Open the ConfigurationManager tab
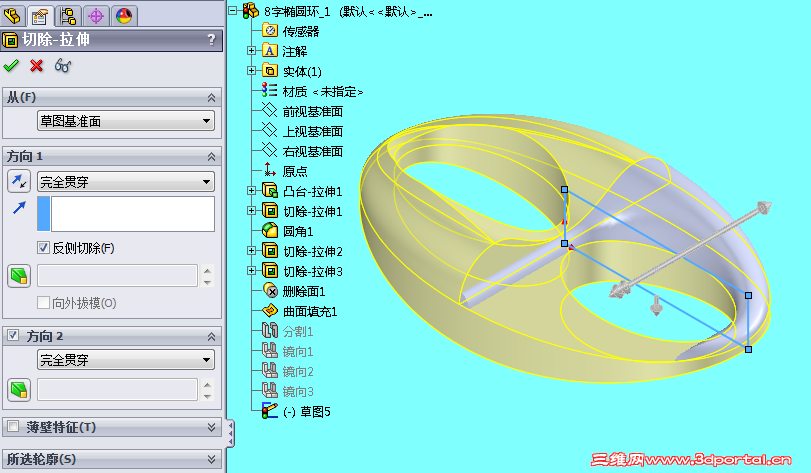Viewport: 811px width, 473px height. [x=68, y=16]
